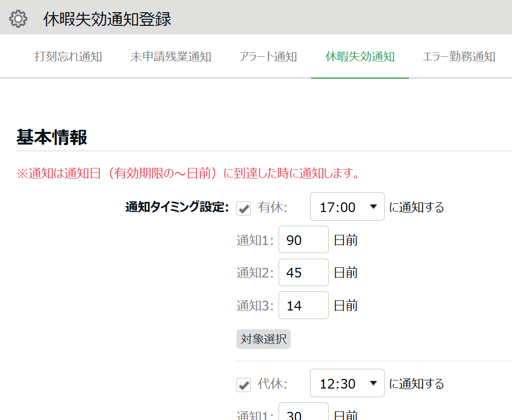
Task: Click the 基本情報 section heading
Action: [x=52, y=137]
